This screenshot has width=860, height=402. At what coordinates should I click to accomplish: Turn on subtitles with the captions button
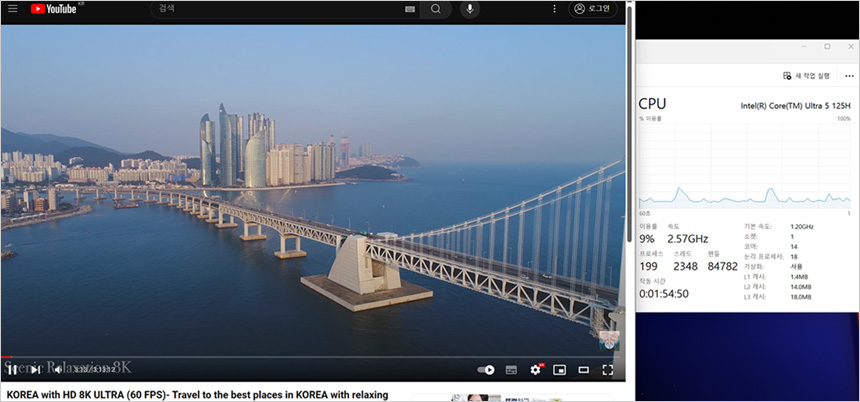click(511, 370)
